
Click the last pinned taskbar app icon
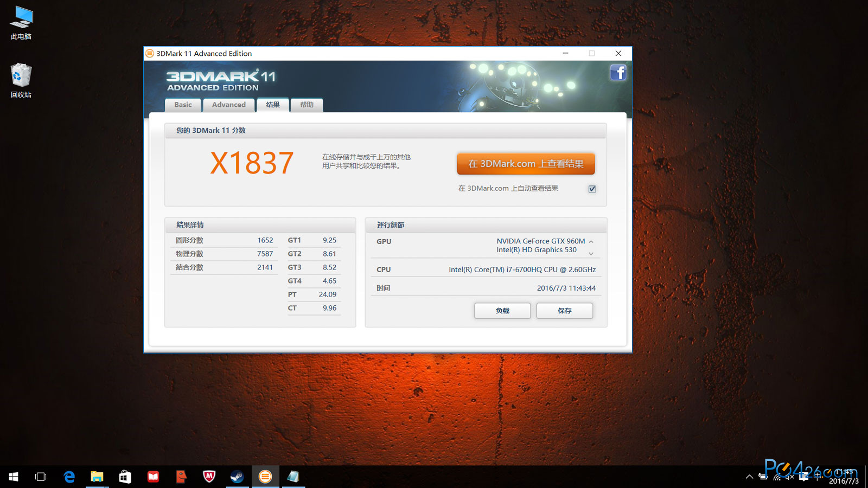[293, 477]
